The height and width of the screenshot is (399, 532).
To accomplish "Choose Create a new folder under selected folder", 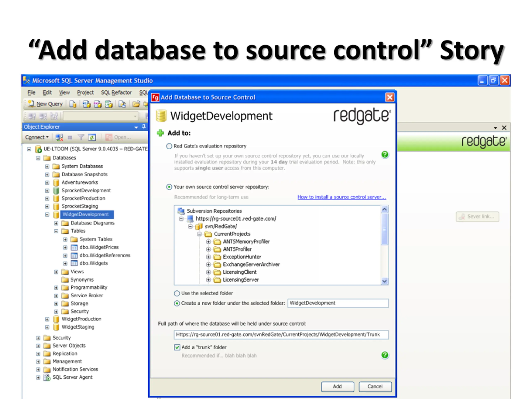I will 177,303.
